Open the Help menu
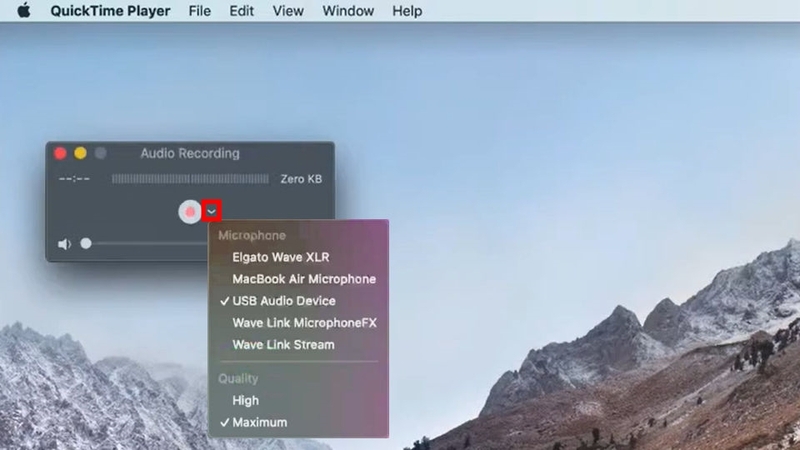The height and width of the screenshot is (450, 800). pyautogui.click(x=407, y=11)
